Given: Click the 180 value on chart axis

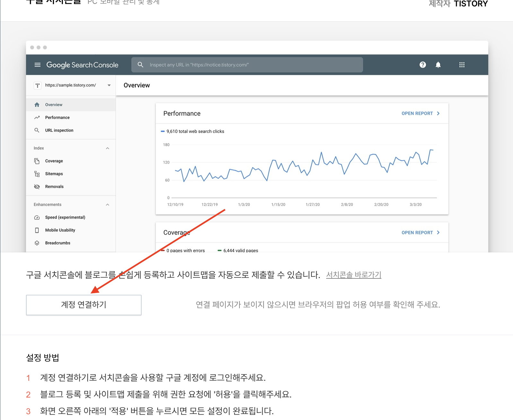Looking at the screenshot, I should (x=166, y=145).
